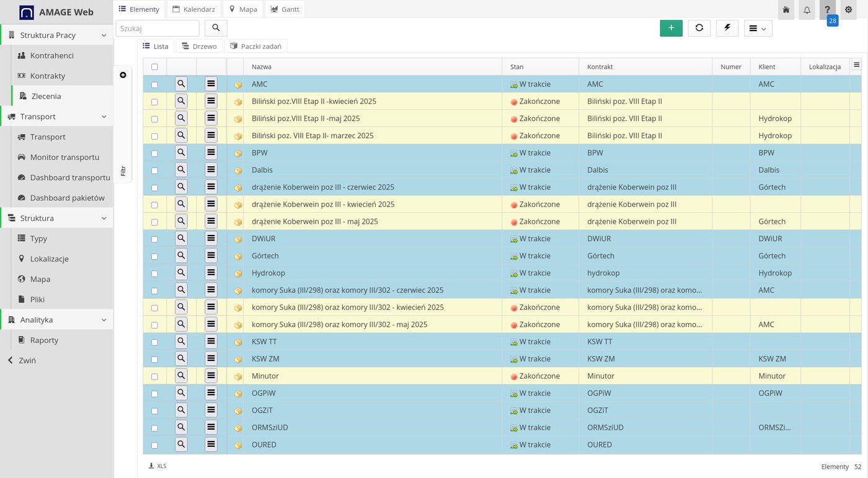Click the green add (+) button
The height and width of the screenshot is (478, 868).
tap(671, 28)
